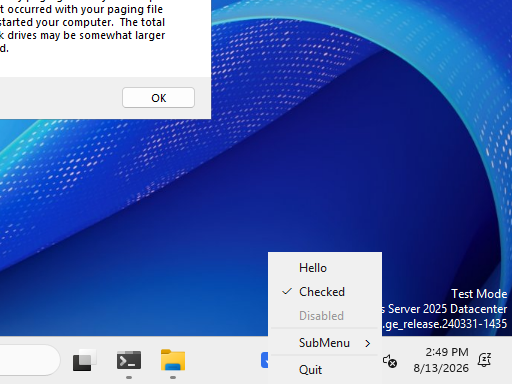The image size is (512, 384).
Task: Click the muted speaker tray icon
Action: (390, 361)
